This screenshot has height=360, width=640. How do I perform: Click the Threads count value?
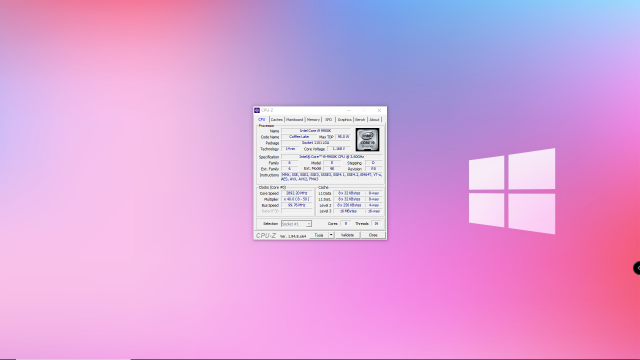(376, 224)
